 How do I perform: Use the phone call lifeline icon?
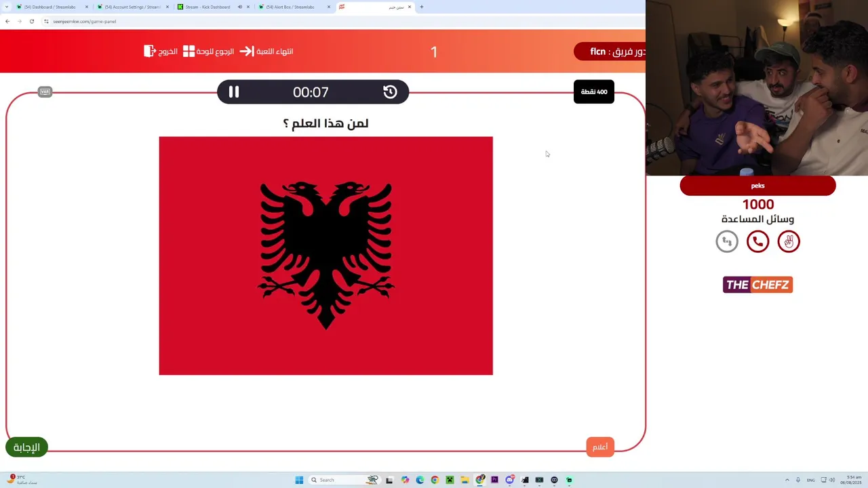(757, 241)
